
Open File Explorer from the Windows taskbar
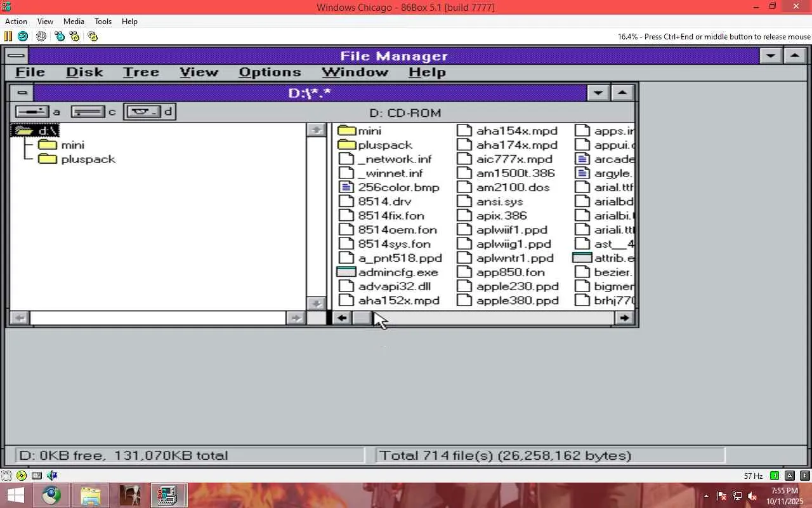[91, 495]
